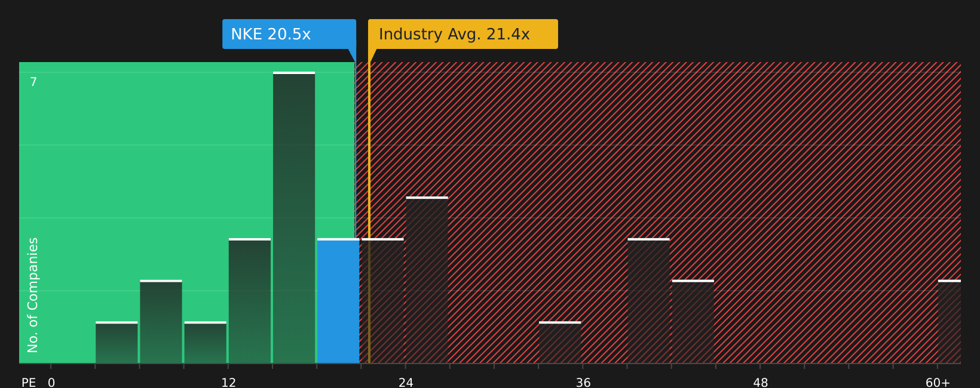This screenshot has height=388, width=980.
Task: Click the '48' axis label
Action: (x=760, y=383)
